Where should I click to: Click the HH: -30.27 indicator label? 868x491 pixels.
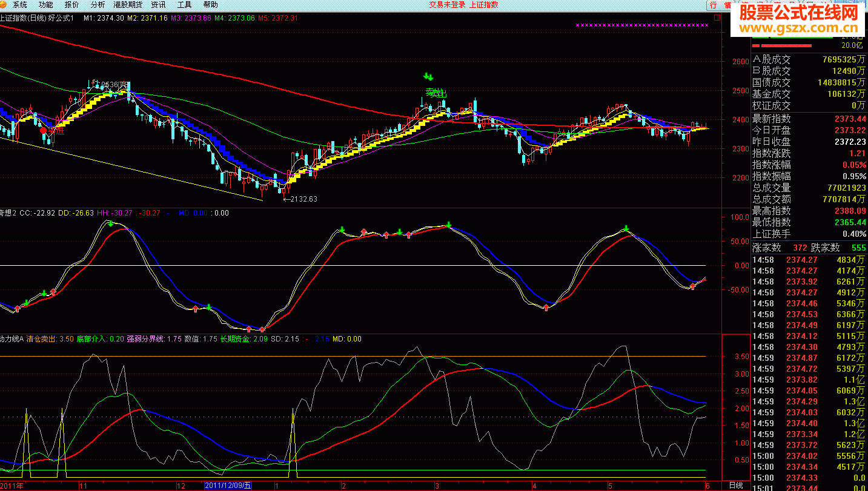pos(115,213)
